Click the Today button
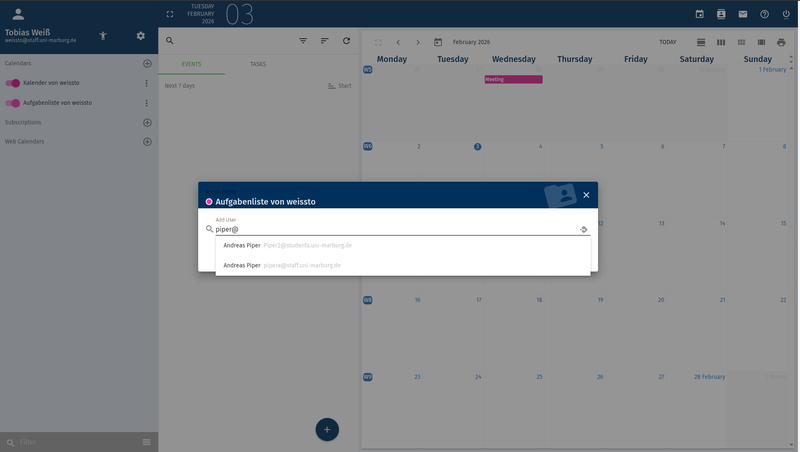The height and width of the screenshot is (452, 800). (667, 42)
